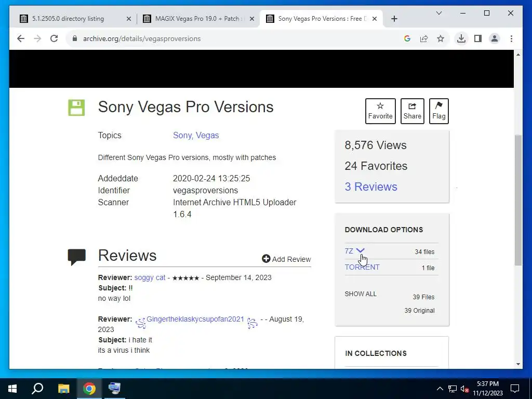532x399 pixels.
Task: Show hidden system tray icons
Action: [440, 389]
